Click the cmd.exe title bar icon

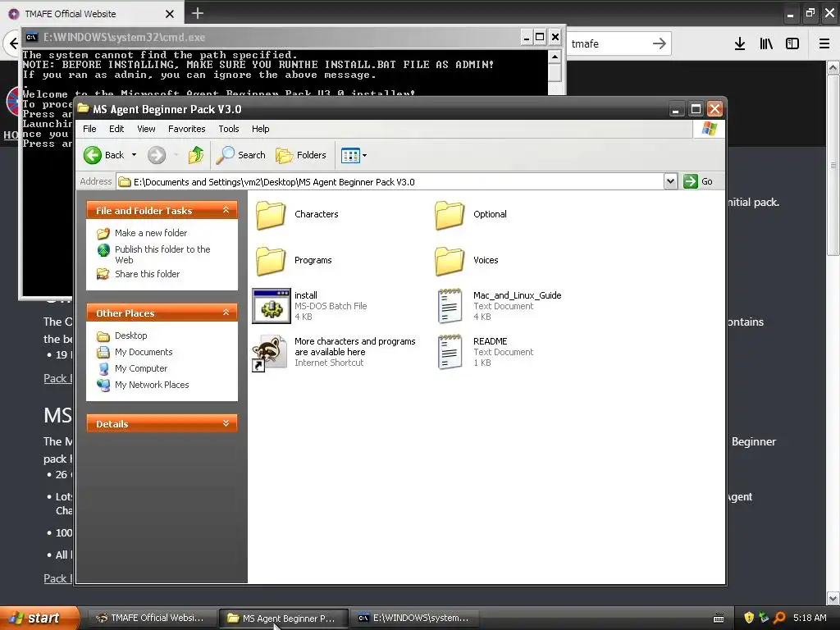coord(32,37)
